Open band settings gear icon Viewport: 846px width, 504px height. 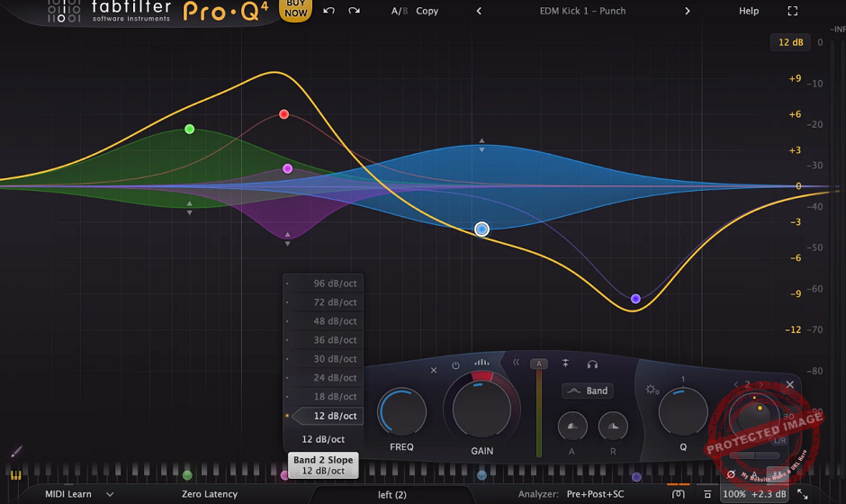[x=652, y=389]
